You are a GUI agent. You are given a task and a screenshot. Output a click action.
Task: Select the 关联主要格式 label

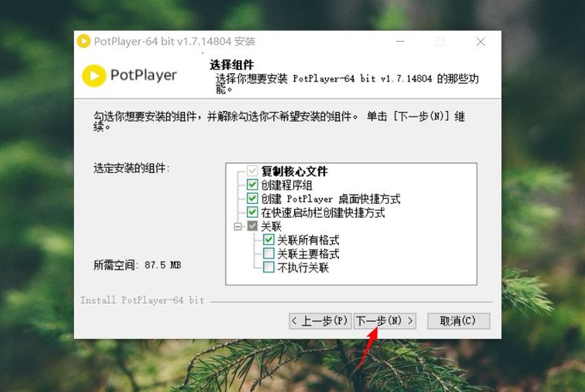[x=308, y=254]
